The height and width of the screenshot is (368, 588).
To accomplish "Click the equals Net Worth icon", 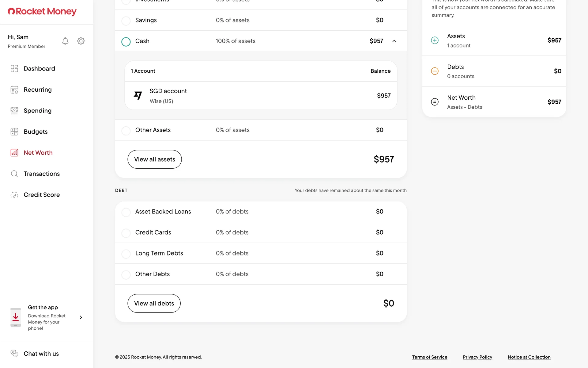I will 435,102.
